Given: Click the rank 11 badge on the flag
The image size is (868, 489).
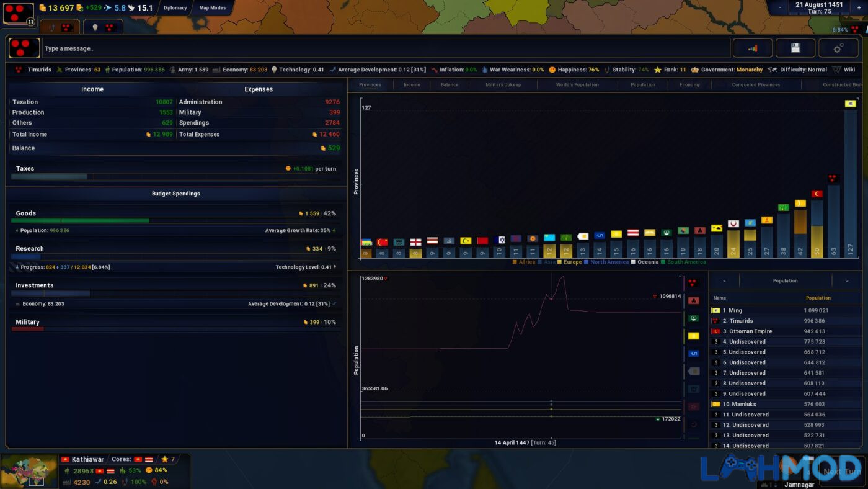Looking at the screenshot, I should [x=30, y=22].
